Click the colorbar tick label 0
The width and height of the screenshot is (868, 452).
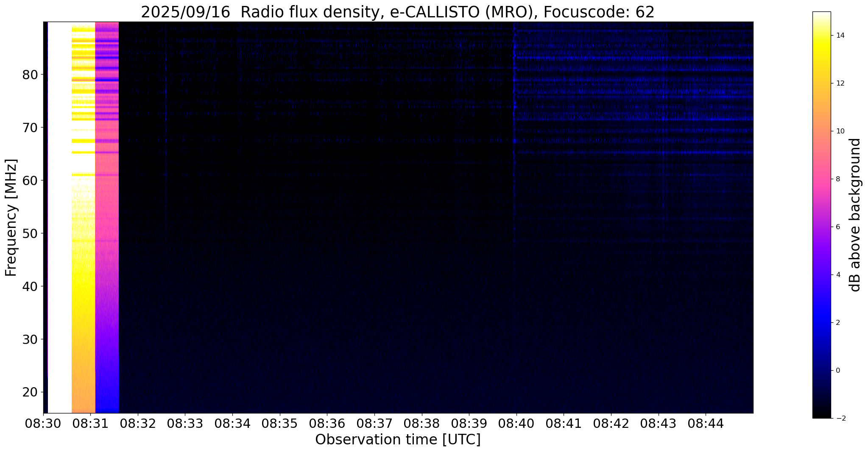837,371
